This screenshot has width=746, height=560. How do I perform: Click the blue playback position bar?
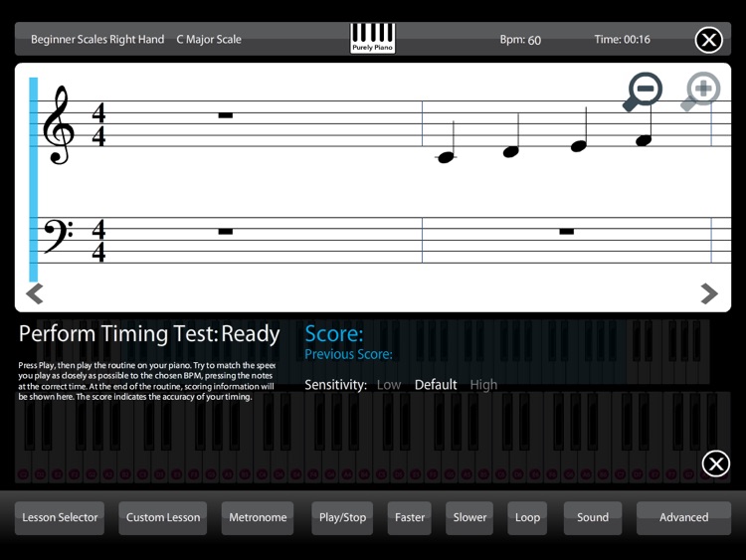click(33, 179)
